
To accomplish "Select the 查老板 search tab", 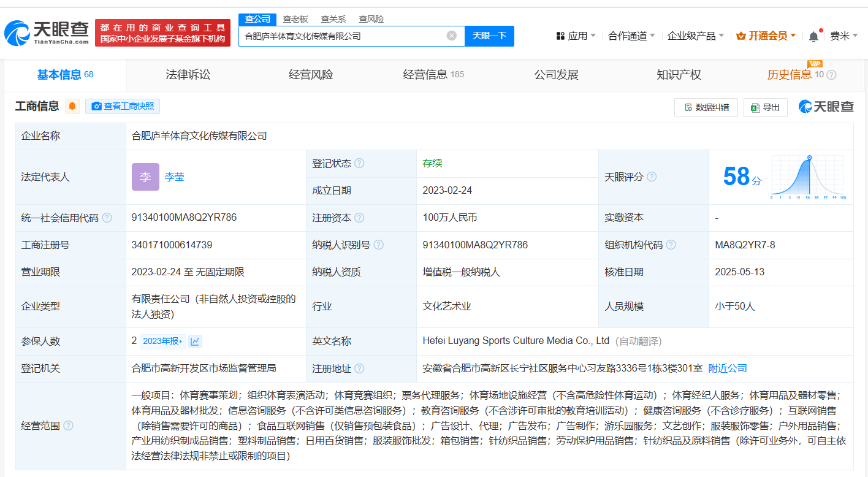I will [x=295, y=19].
